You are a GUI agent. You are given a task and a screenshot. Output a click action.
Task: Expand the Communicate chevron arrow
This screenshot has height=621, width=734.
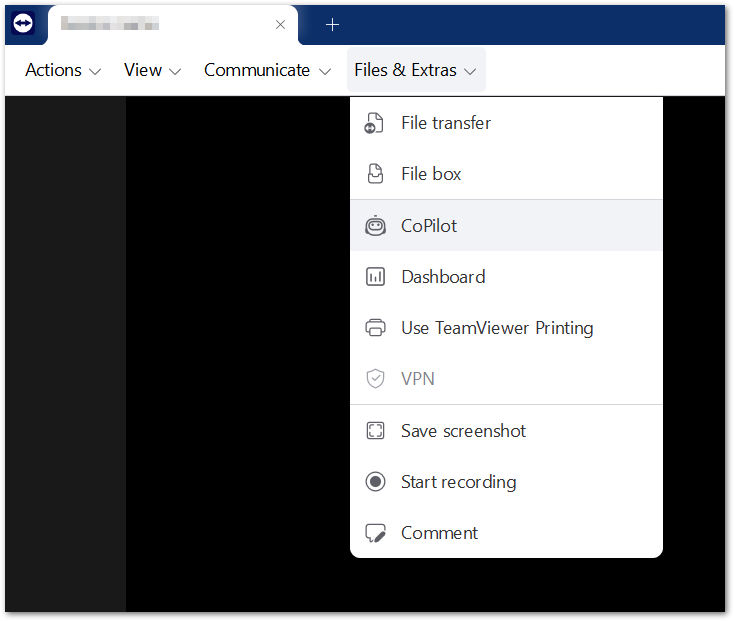325,72
